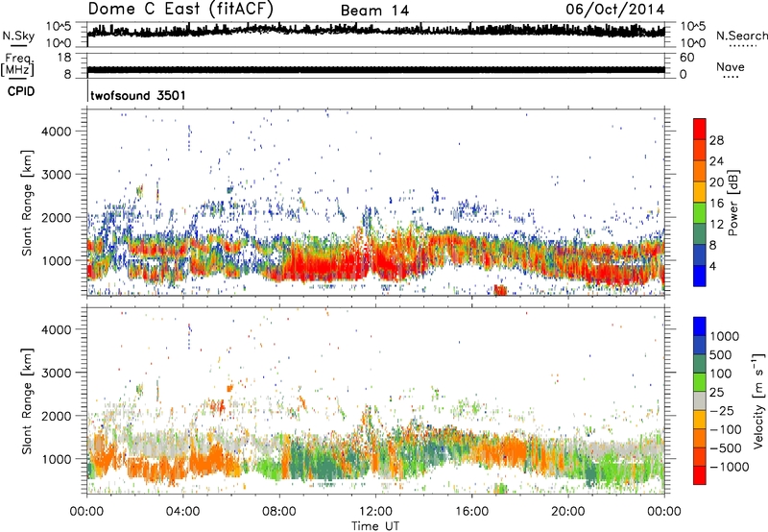Click the '16:00' time tick label
The image size is (768, 532).
[471, 512]
